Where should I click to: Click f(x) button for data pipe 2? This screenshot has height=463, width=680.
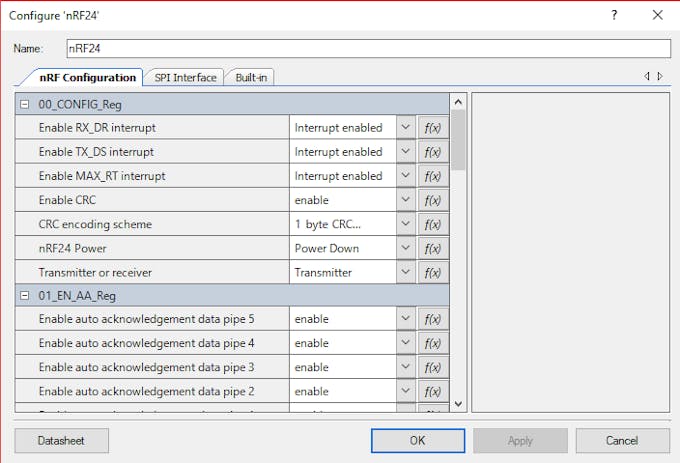pyautogui.click(x=433, y=391)
